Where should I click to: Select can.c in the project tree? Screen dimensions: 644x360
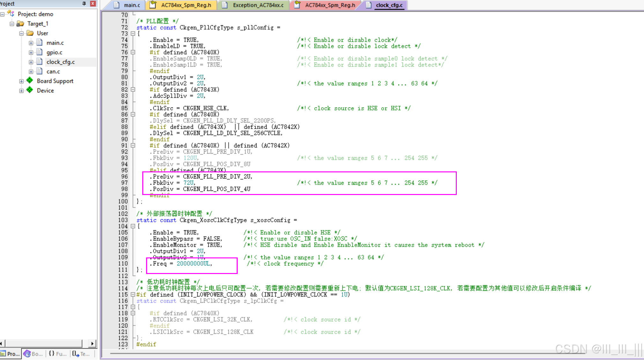pyautogui.click(x=53, y=71)
